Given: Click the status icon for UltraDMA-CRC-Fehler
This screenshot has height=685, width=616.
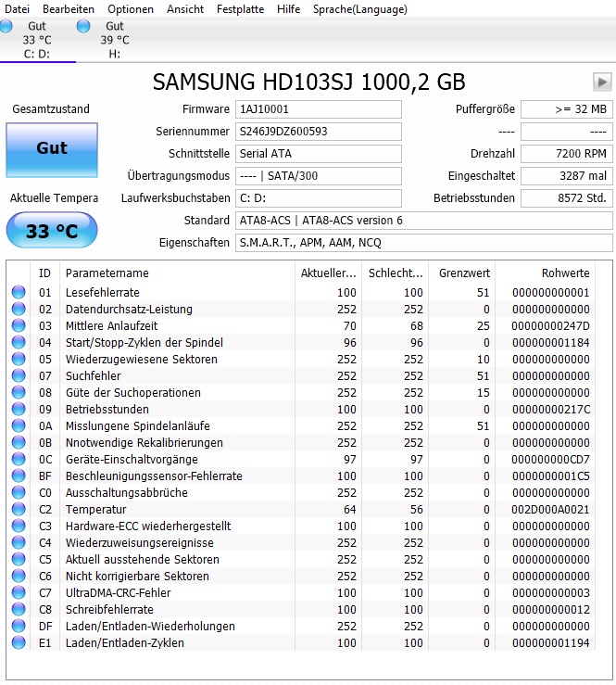Looking at the screenshot, I should point(19,592).
